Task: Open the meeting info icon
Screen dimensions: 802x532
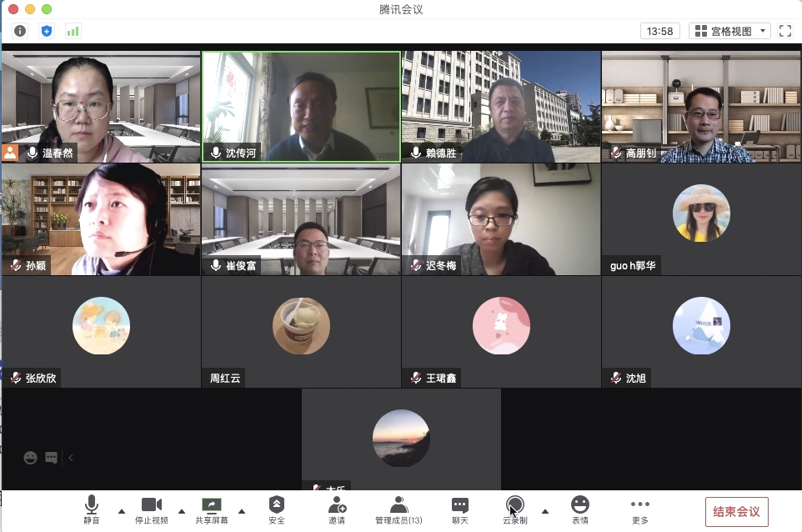Action: (20, 31)
